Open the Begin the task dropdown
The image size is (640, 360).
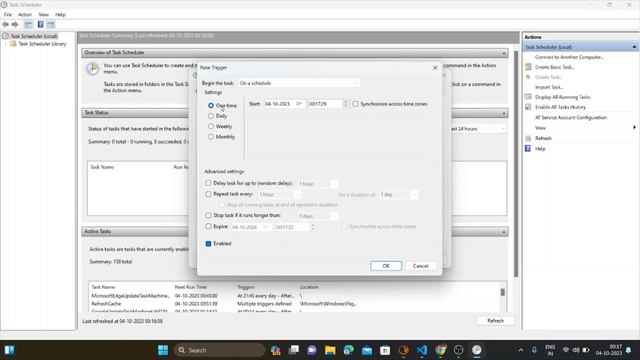299,83
